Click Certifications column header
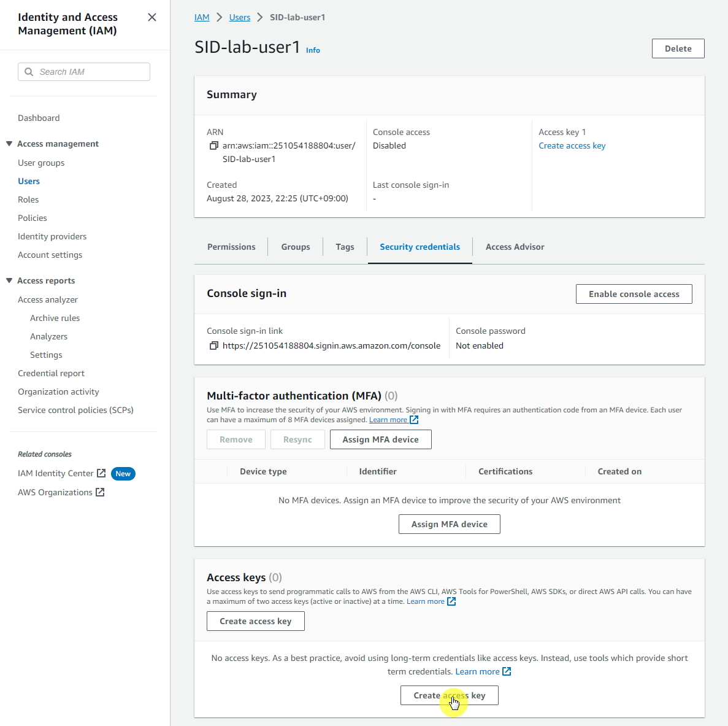 (x=505, y=471)
